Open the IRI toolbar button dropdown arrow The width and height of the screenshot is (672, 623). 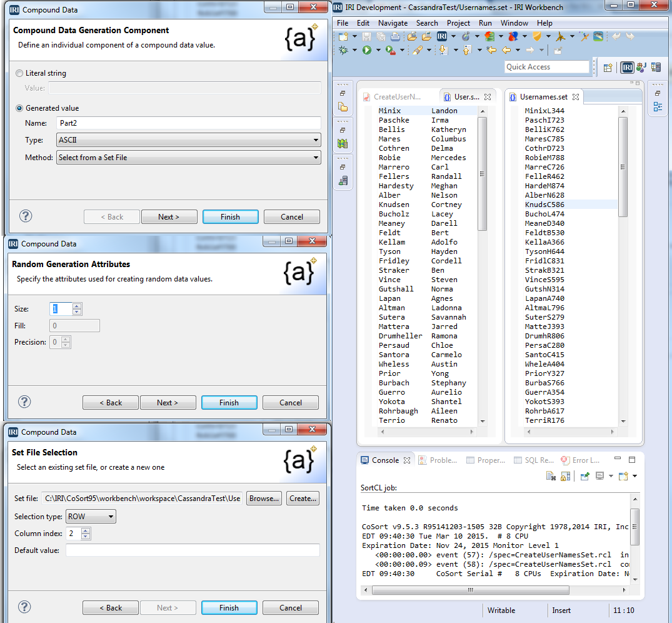click(453, 36)
